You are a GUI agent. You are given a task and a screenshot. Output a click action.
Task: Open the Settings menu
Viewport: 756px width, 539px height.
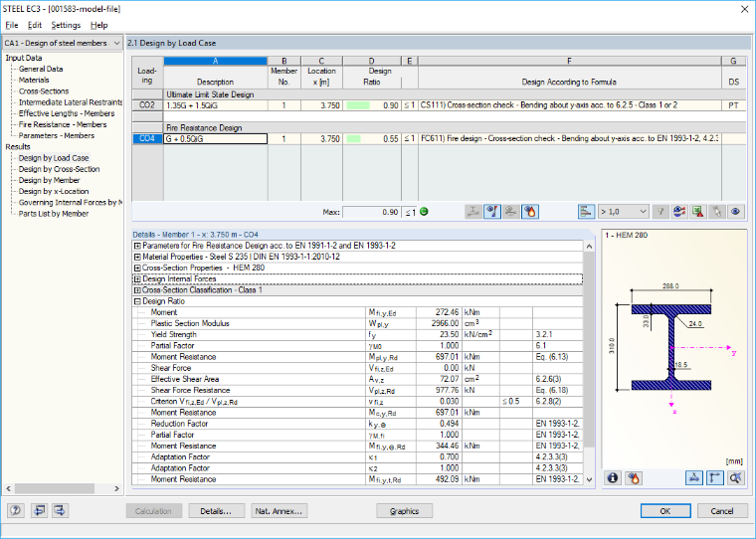point(66,25)
